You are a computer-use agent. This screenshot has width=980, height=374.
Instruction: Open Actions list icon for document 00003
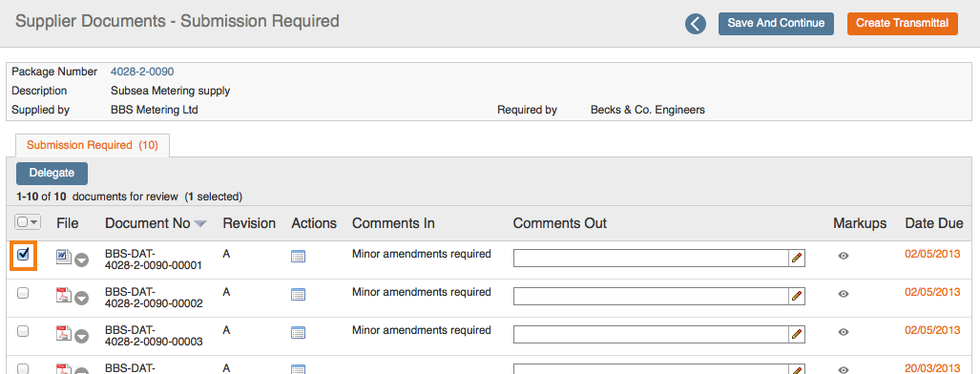(298, 333)
